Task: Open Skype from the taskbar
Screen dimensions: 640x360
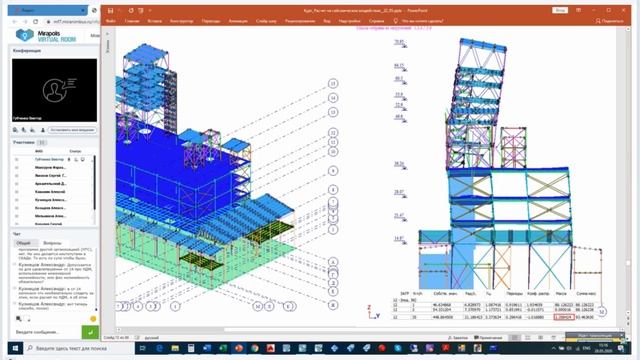Action: (x=398, y=348)
